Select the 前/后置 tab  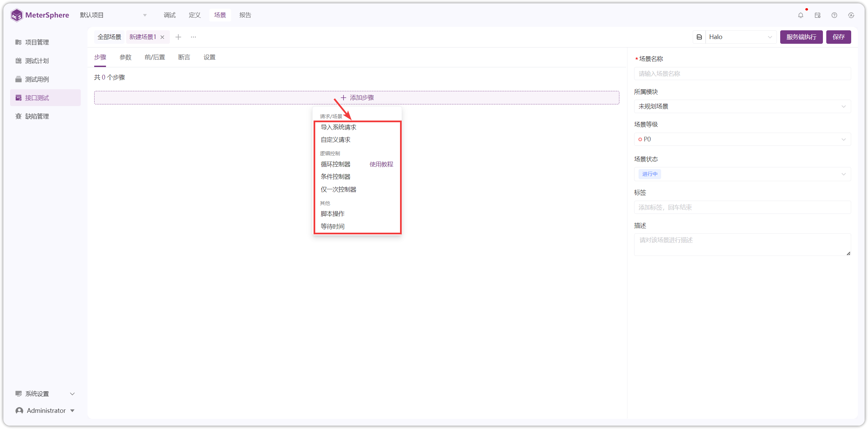[x=155, y=57]
